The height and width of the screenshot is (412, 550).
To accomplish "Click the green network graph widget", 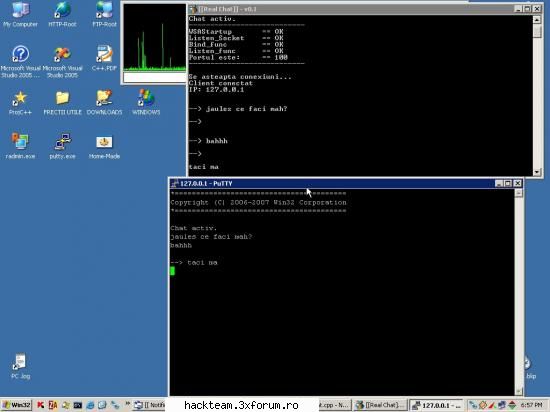I will [x=154, y=38].
